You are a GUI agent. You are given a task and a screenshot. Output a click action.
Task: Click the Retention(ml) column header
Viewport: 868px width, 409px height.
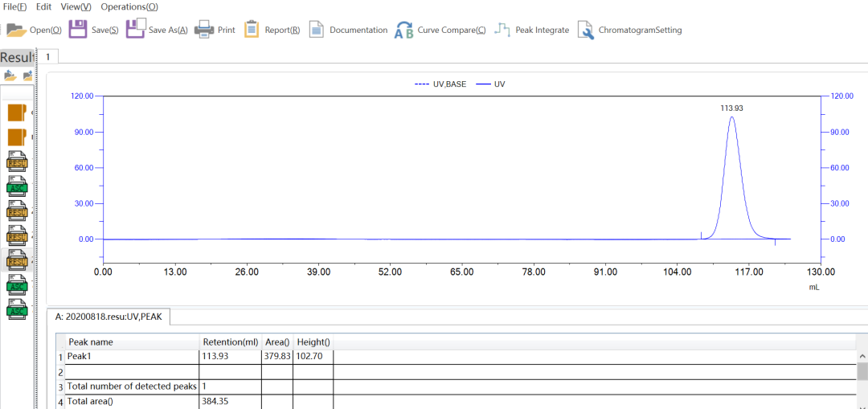click(x=230, y=342)
